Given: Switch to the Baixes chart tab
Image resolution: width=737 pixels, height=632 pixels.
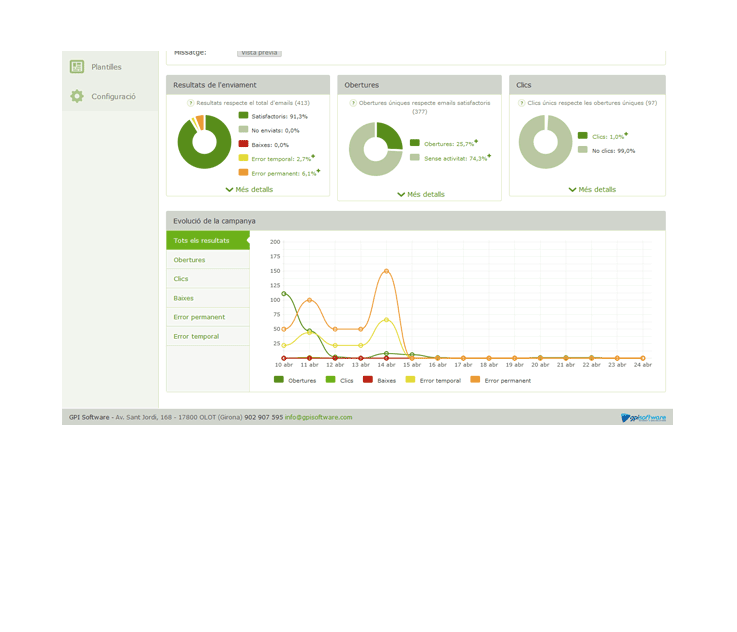Looking at the screenshot, I should tap(208, 298).
